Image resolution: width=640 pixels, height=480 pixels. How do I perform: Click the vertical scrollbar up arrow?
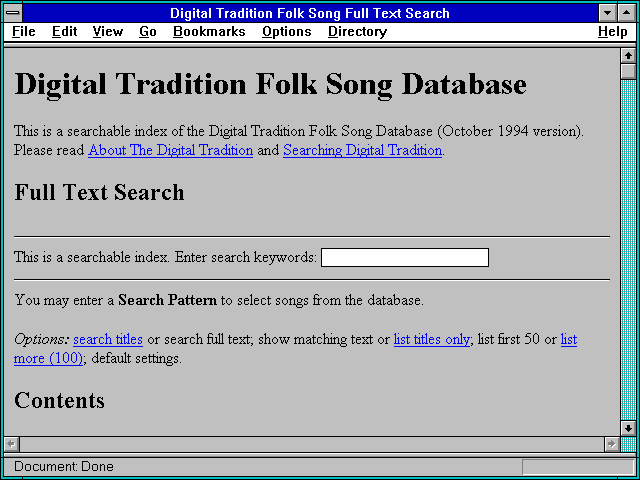coord(628,56)
